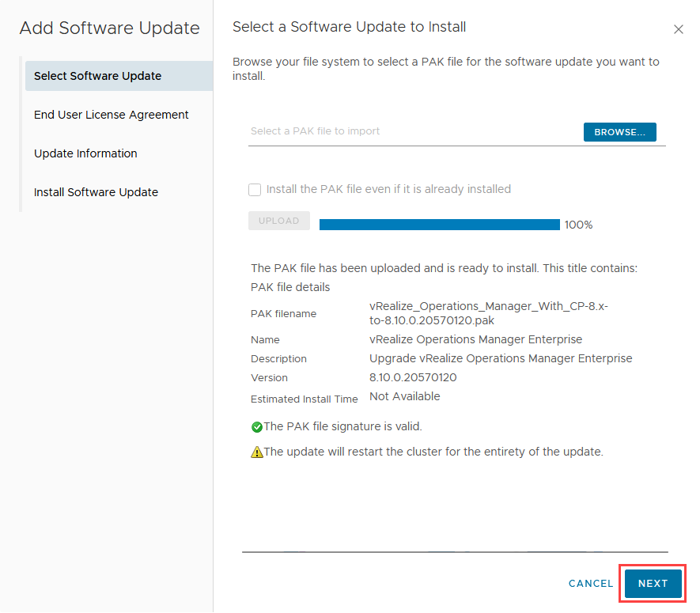Close the Add Software Update dialog
The width and height of the screenshot is (700, 613).
pos(678,29)
